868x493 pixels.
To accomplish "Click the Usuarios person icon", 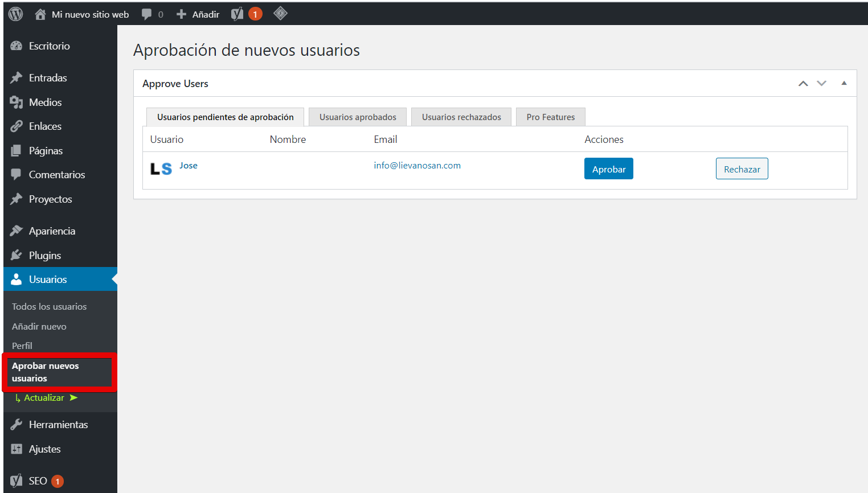I will pyautogui.click(x=17, y=280).
